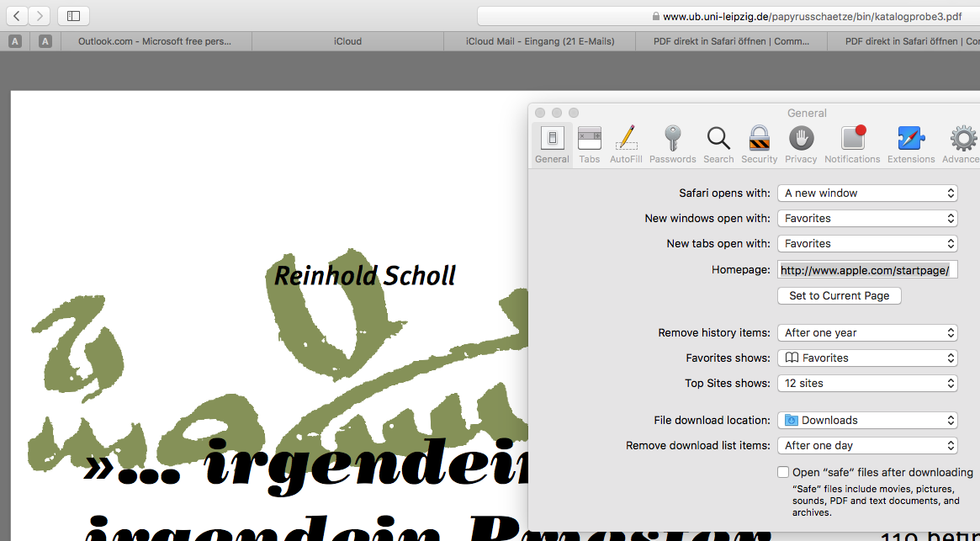Switch to first 'PDF direkt in Safari öffnen' tab

click(731, 41)
